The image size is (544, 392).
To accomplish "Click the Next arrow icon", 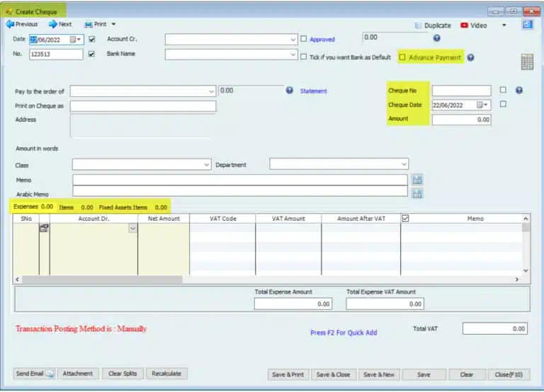I will click(53, 24).
